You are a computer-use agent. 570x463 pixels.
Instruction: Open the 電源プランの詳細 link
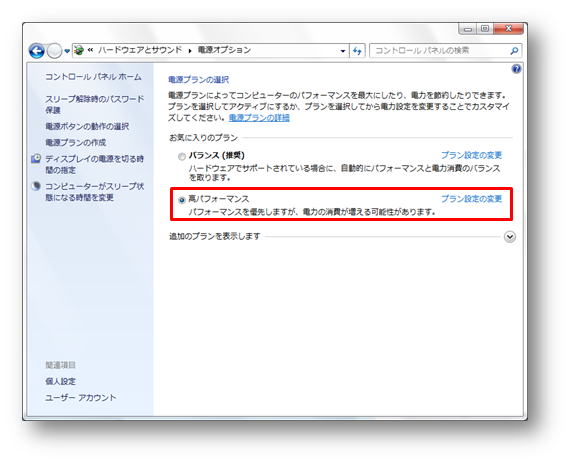tap(259, 117)
